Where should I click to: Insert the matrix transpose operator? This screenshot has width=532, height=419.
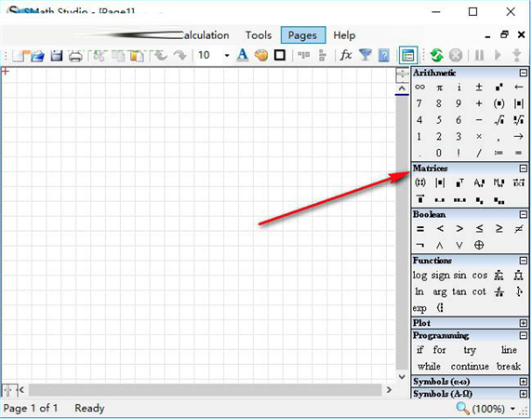459,183
